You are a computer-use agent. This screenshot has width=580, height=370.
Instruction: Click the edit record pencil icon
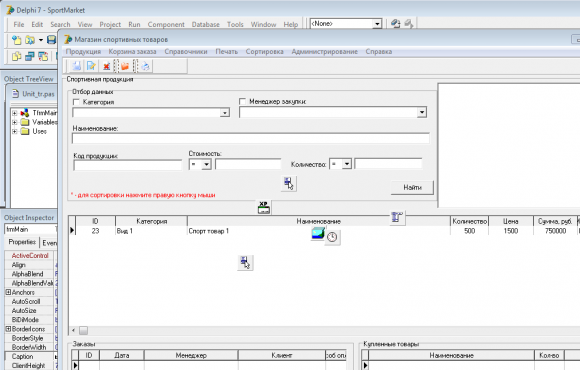point(91,66)
